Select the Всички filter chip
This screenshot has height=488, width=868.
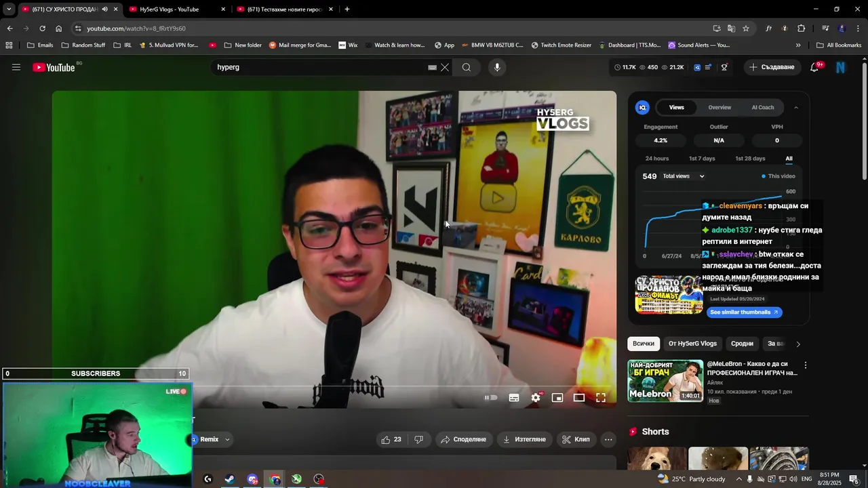tap(644, 344)
